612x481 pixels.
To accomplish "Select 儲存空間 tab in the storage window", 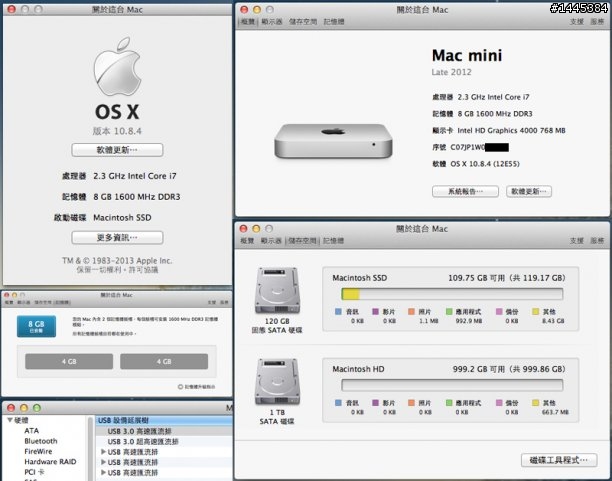I will coord(302,241).
